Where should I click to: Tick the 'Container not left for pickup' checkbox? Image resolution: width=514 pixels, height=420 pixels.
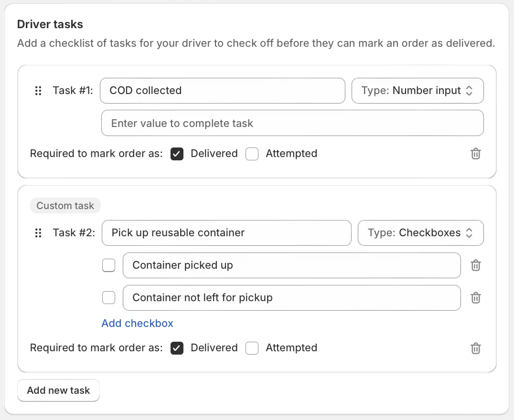pyautogui.click(x=108, y=298)
